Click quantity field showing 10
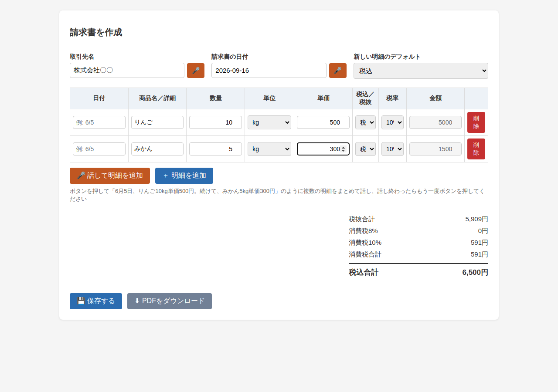 point(215,122)
